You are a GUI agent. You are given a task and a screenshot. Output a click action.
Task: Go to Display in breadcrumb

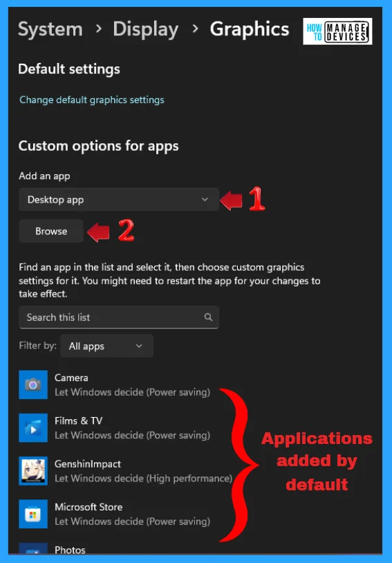[x=145, y=30]
